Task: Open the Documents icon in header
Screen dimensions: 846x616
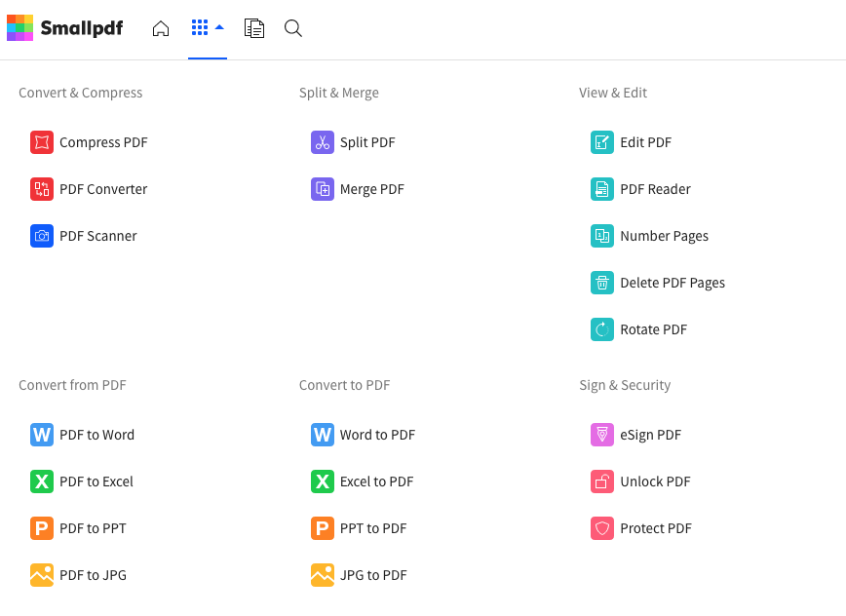Action: (254, 29)
